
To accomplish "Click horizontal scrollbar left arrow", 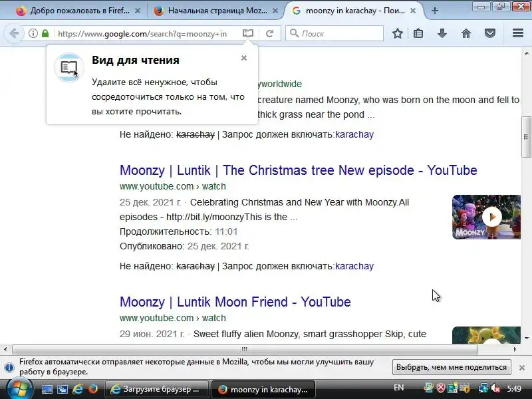I will 5,349.
